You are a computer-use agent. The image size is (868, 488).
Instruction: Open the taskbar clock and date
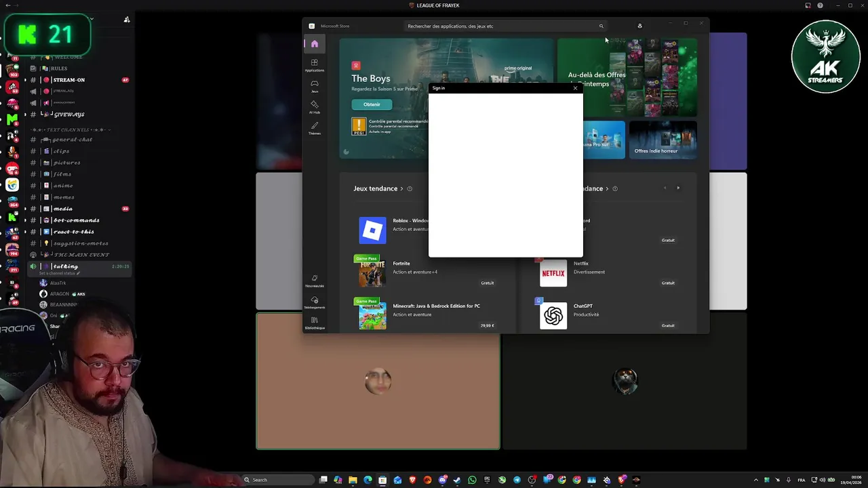point(851,480)
